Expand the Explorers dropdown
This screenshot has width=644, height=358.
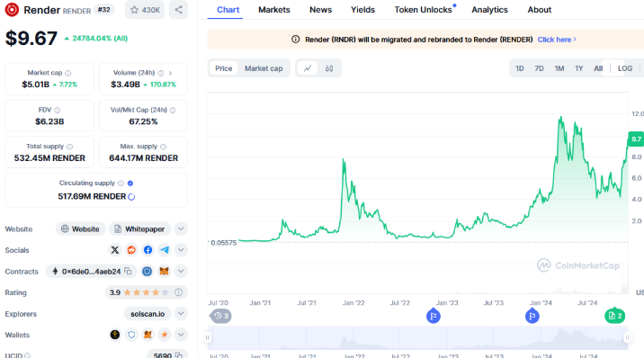click(181, 314)
